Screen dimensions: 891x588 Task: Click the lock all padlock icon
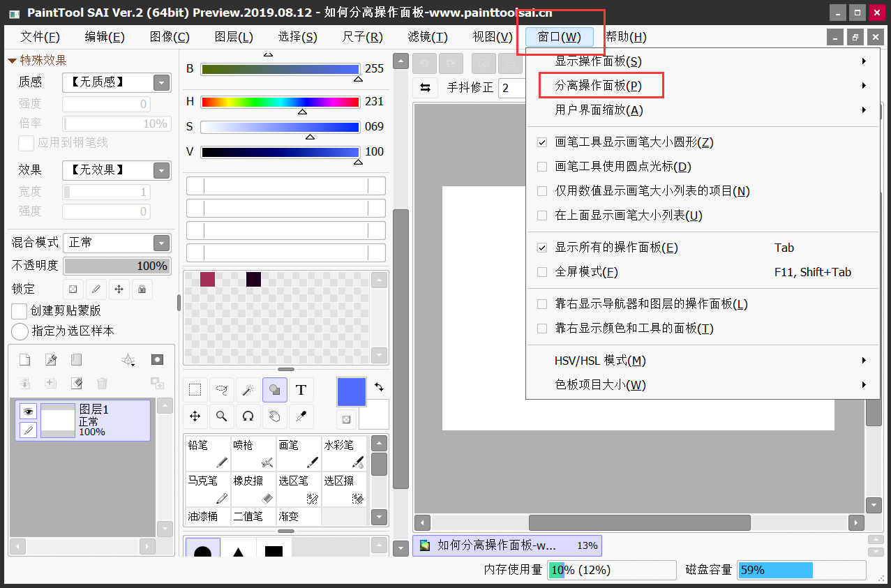click(x=142, y=289)
